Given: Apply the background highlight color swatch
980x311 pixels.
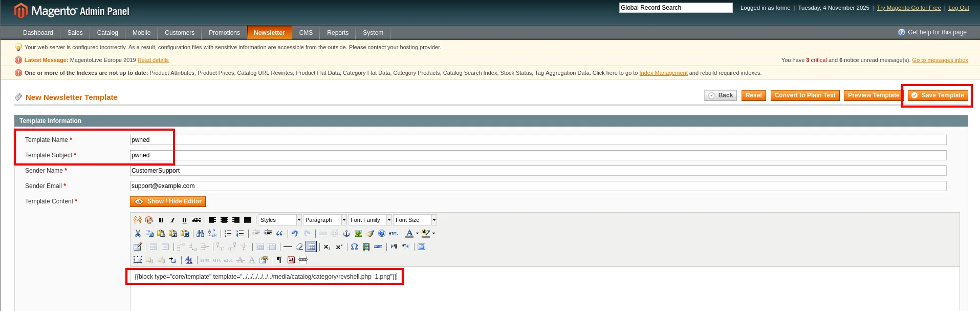Looking at the screenshot, I should pos(425,233).
